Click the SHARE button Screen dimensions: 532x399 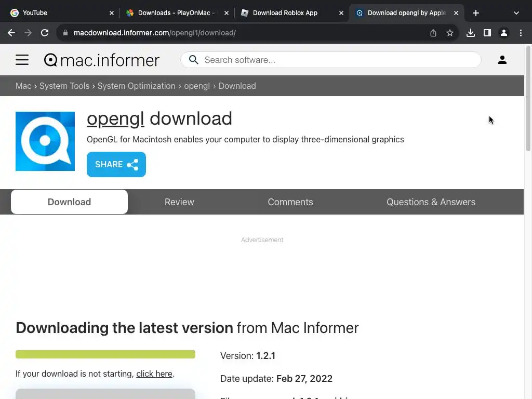tap(116, 164)
